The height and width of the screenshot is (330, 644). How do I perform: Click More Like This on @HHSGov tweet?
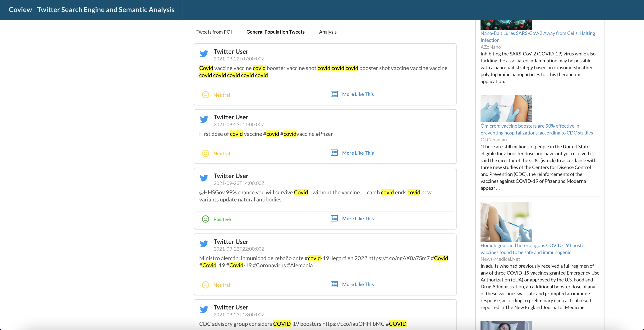click(358, 218)
